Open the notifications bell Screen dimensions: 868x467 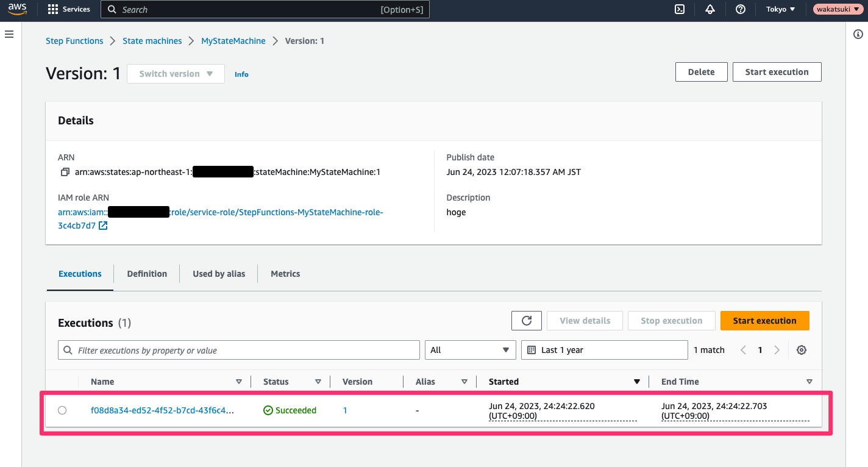pos(710,9)
